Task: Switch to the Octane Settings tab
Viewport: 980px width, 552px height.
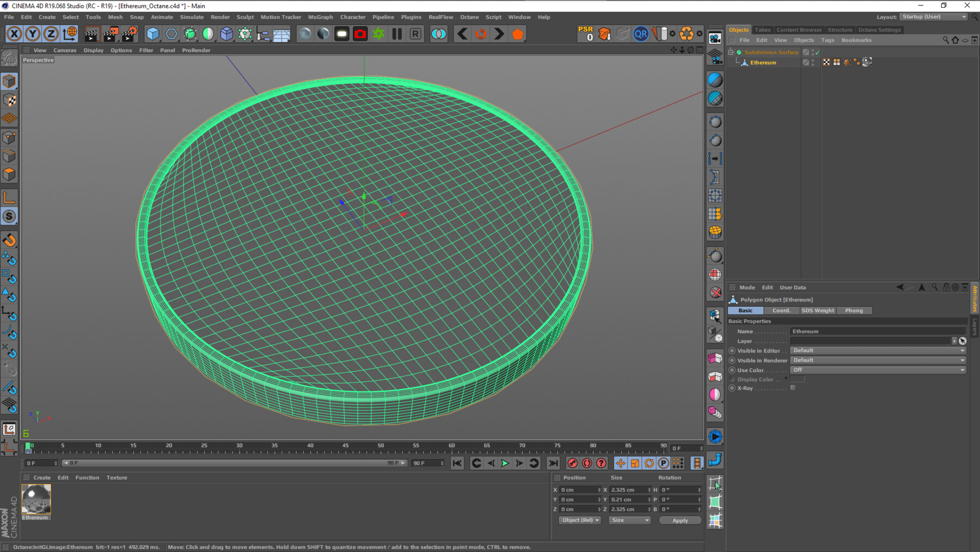Action: (879, 29)
